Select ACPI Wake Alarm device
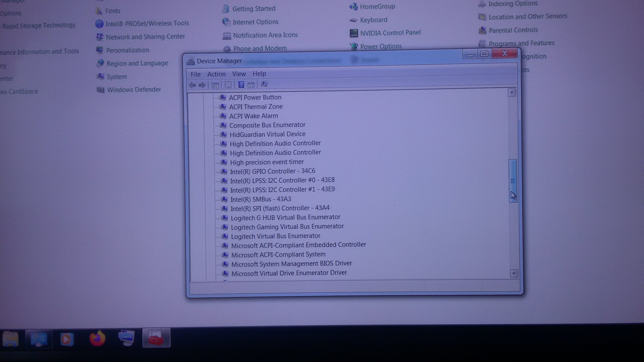The height and width of the screenshot is (362, 644). [254, 116]
